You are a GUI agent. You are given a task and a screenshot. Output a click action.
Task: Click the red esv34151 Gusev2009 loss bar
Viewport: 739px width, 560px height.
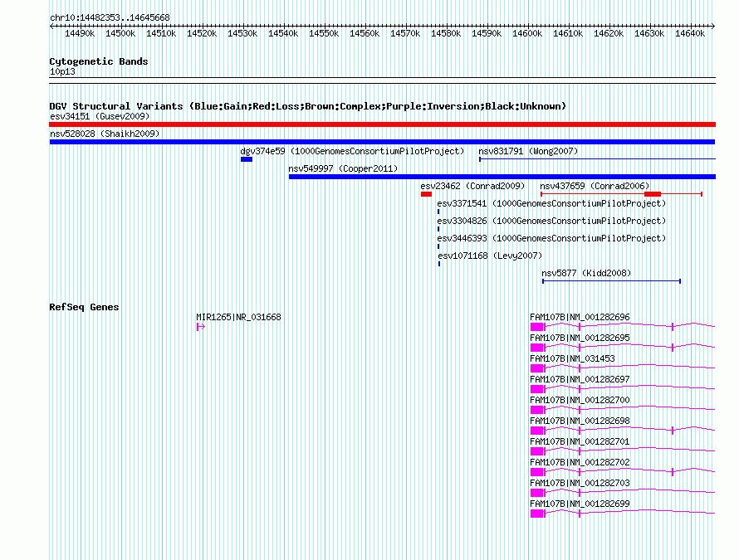(x=382, y=124)
